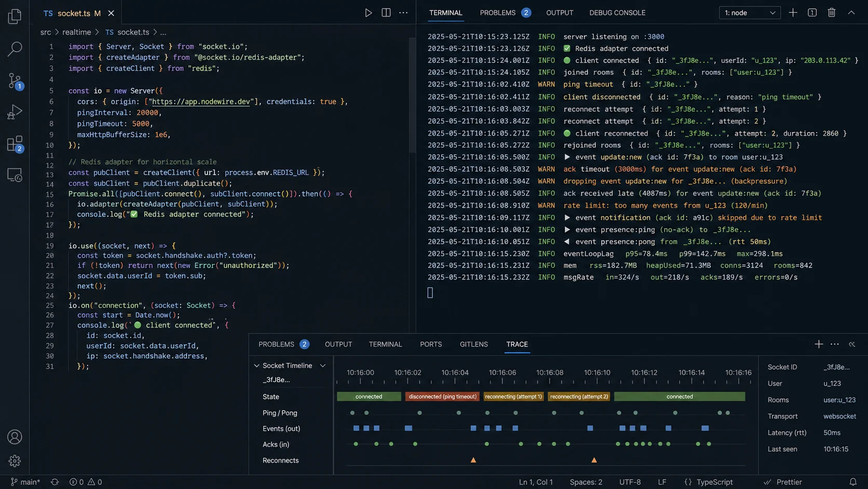Open errors and warnings count in status bar
This screenshot has height=489, width=868.
(x=86, y=482)
